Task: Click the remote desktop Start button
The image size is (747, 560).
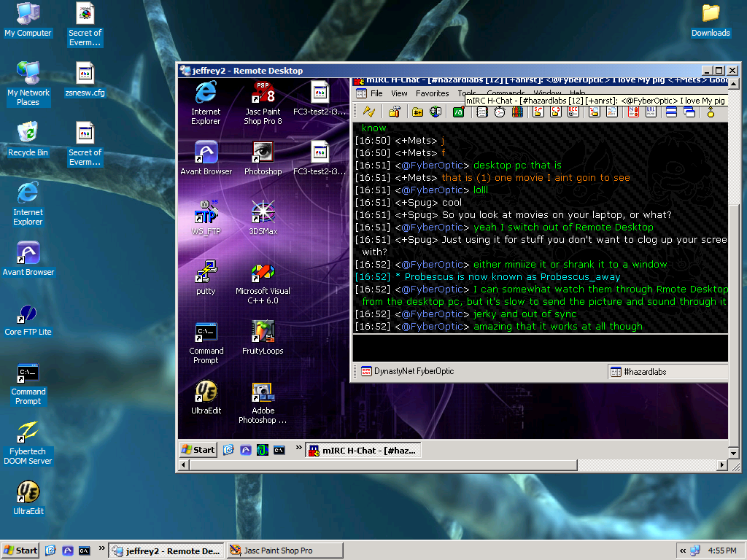Action: click(198, 449)
